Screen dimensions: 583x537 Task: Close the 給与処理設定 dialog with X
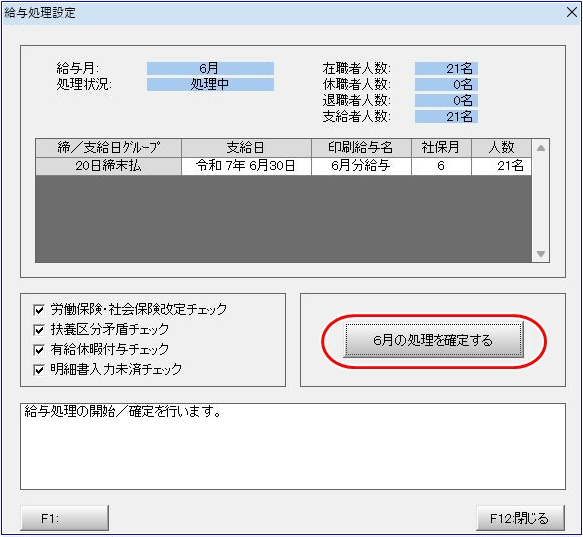coord(572,13)
